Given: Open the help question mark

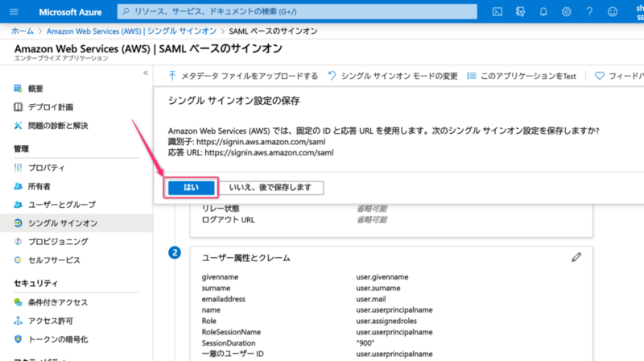Looking at the screenshot, I should pyautogui.click(x=589, y=11).
